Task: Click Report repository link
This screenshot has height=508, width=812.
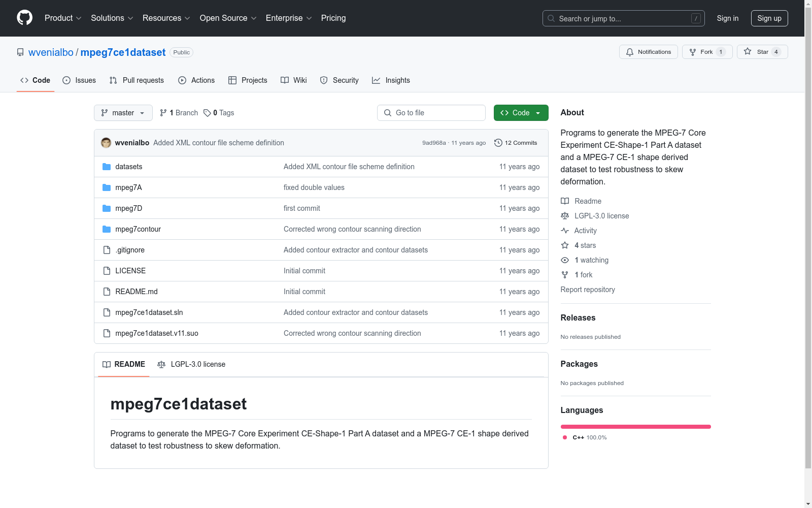Action: click(x=588, y=290)
